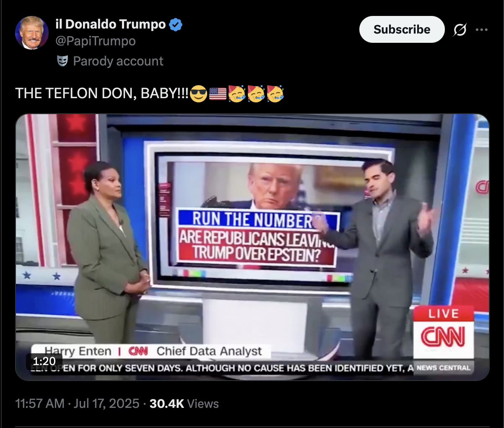Click the "THE TEFLON DON, BABY!!!" post text
This screenshot has width=504, height=428.
pyautogui.click(x=102, y=93)
